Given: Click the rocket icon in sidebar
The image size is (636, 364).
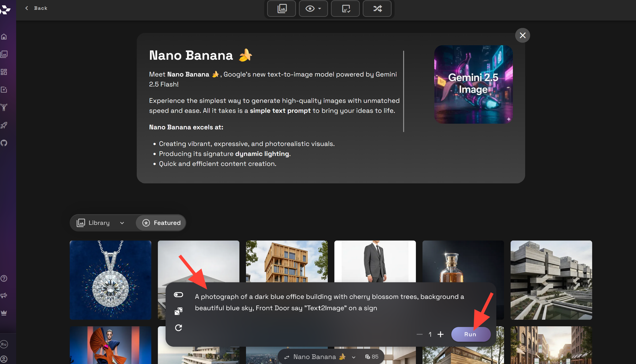Looking at the screenshot, I should pos(4,125).
